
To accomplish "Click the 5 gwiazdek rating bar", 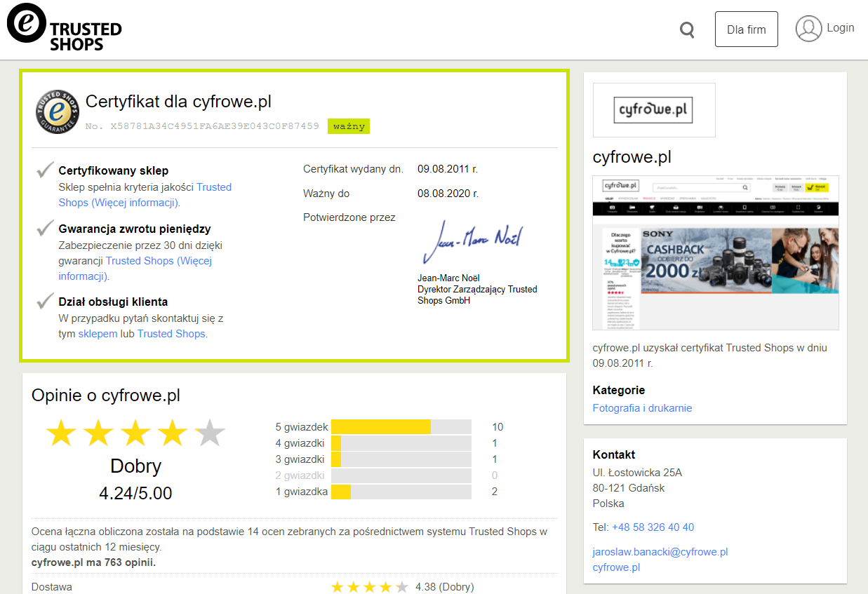I will pyautogui.click(x=401, y=426).
